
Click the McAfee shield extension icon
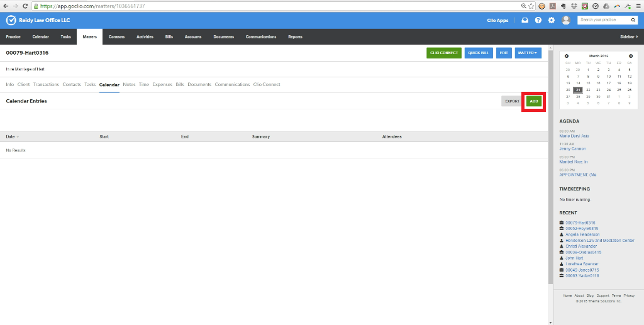585,6
